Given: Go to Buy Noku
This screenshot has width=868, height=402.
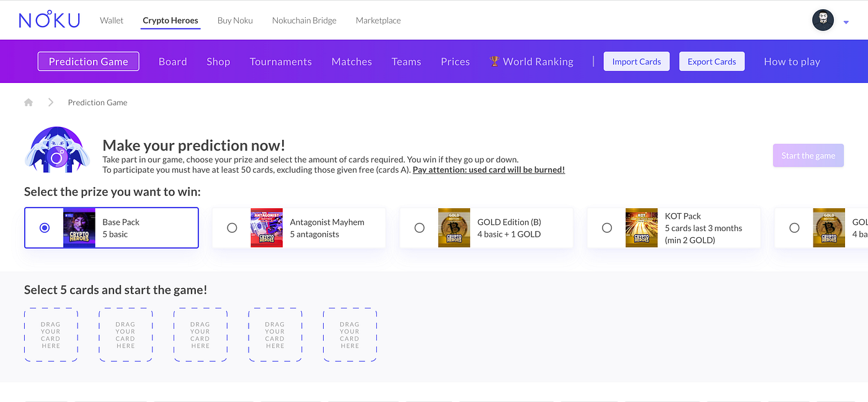Looking at the screenshot, I should pos(235,20).
